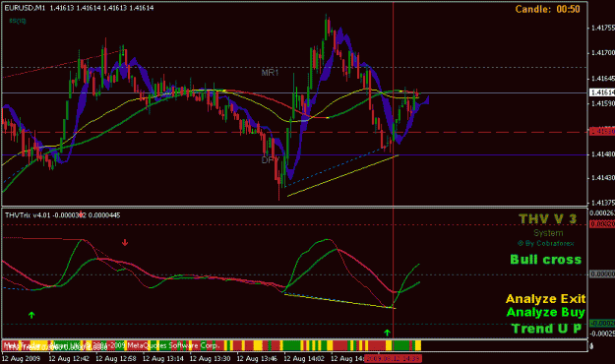Click the DPV pivot label
The width and height of the screenshot is (615, 364).
tap(271, 160)
